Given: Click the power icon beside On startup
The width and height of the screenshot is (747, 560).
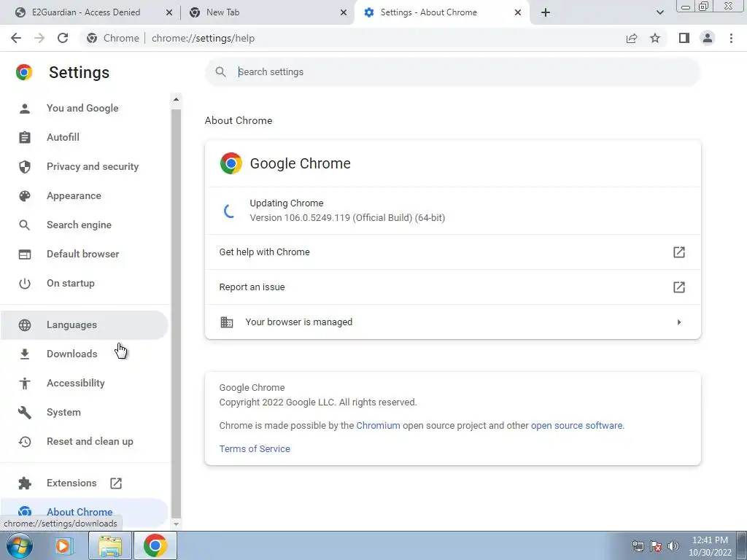Looking at the screenshot, I should [x=24, y=284].
